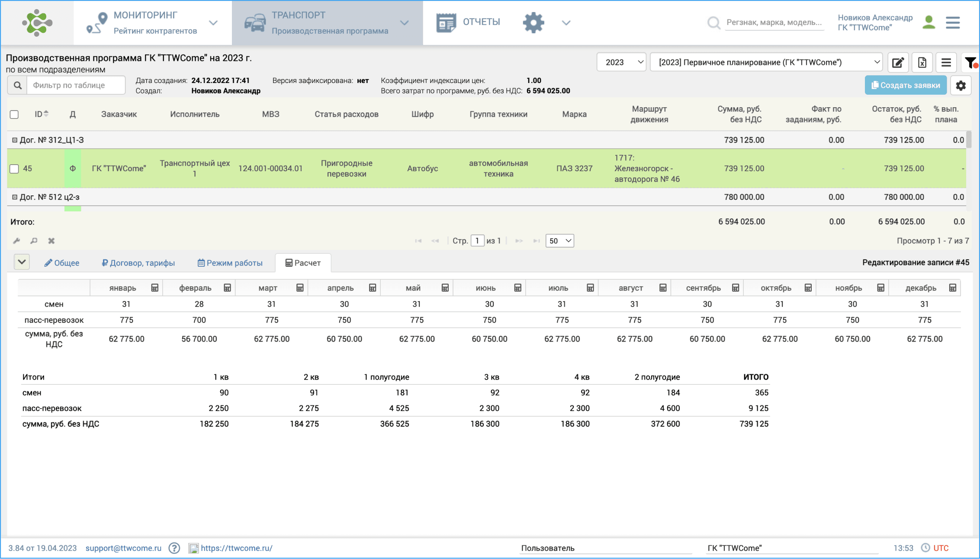The width and height of the screenshot is (980, 559).
Task: Click the help question mark icon
Action: click(x=174, y=548)
